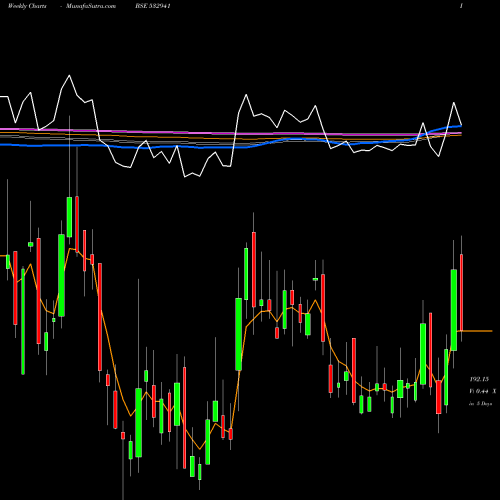Viewport: 500px width, 500px height.
Task: Click the 'V: 0.44 X' volume text
Action: pos(482,391)
